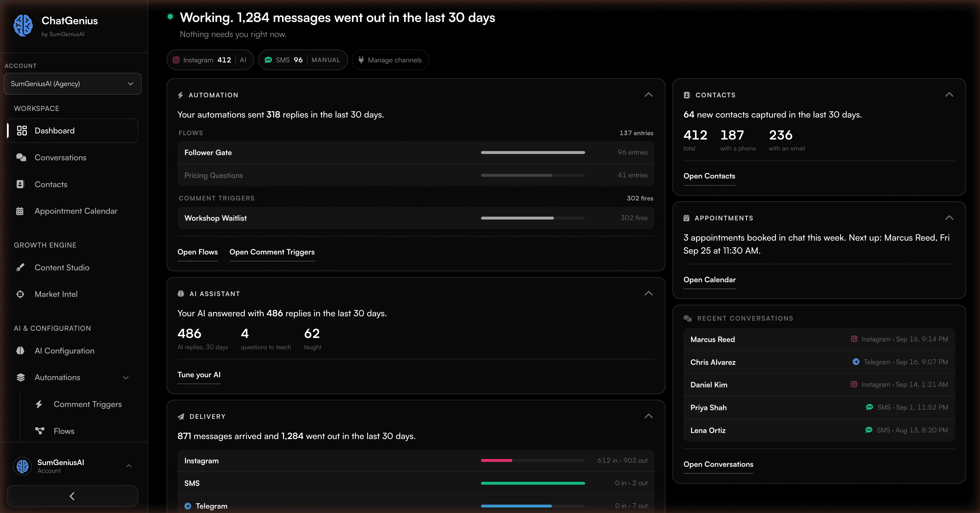The height and width of the screenshot is (513, 980).
Task: Open the Priya Shah SMS conversation
Action: [x=819, y=407]
